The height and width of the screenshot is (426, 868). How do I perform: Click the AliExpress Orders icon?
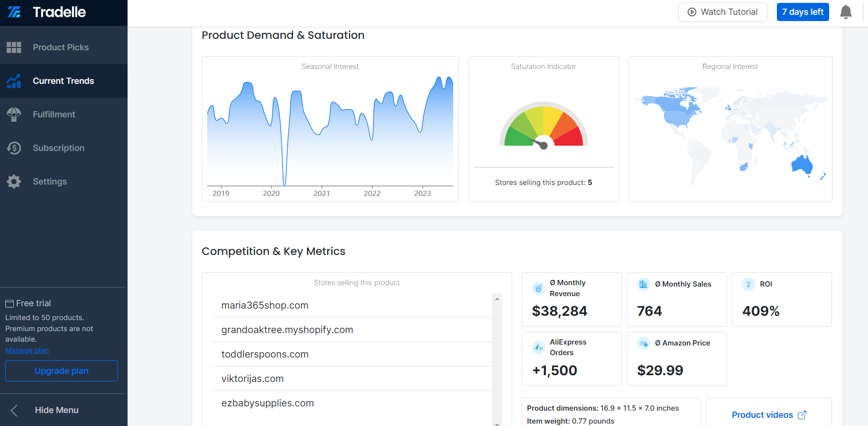(x=539, y=347)
